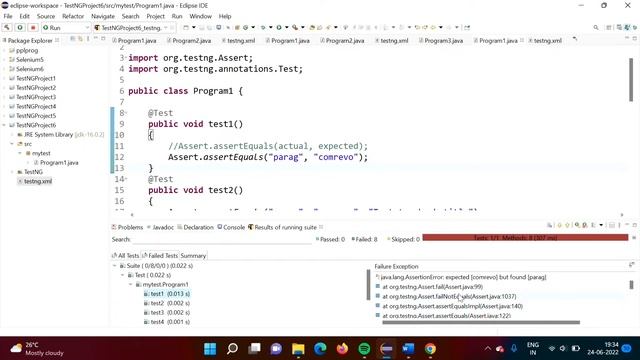Click the red Stop launch button
This screenshot has width=640, height=360.
(x=33, y=27)
